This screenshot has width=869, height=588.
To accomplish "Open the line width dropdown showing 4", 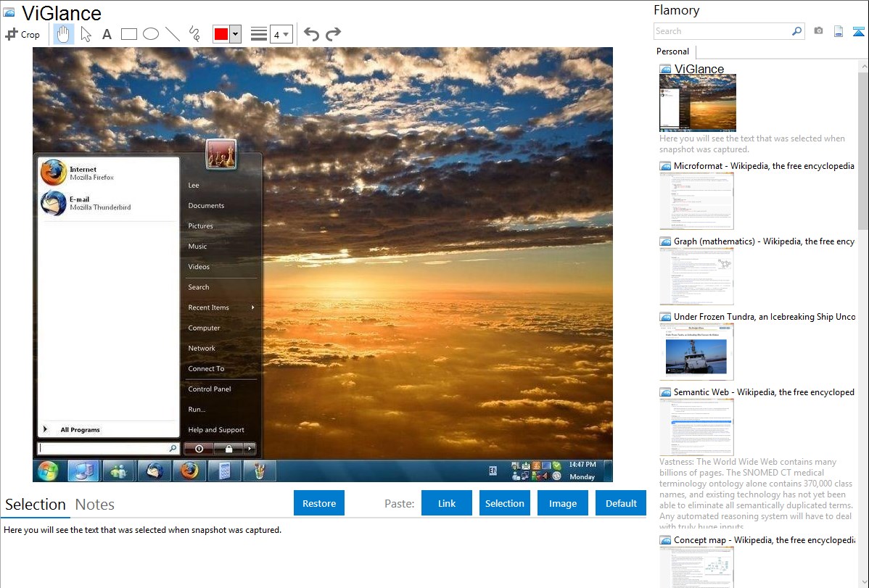I will pos(281,34).
